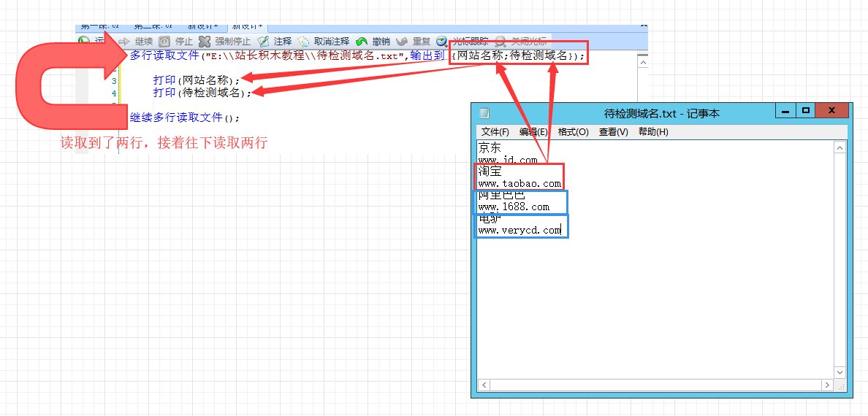Open the 帮助(H) menu in Notepad

[x=652, y=132]
